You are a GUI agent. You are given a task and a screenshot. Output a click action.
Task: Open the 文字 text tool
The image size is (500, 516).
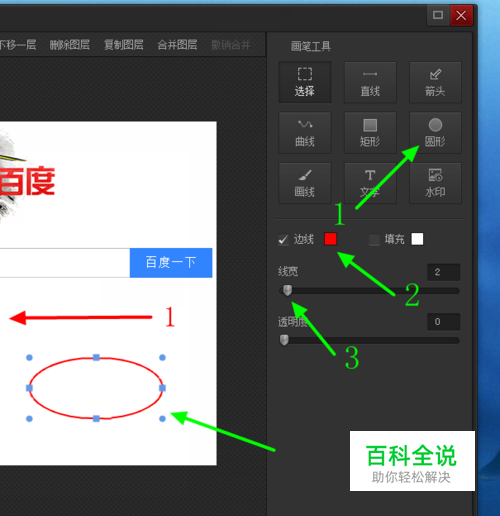click(x=370, y=183)
